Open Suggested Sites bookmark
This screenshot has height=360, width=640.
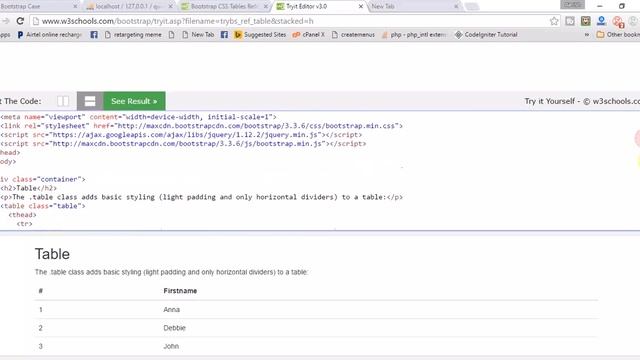(x=260, y=35)
